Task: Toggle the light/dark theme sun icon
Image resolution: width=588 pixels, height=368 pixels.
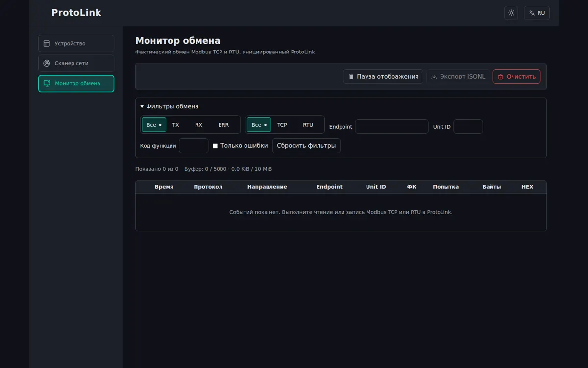Action: pyautogui.click(x=511, y=13)
